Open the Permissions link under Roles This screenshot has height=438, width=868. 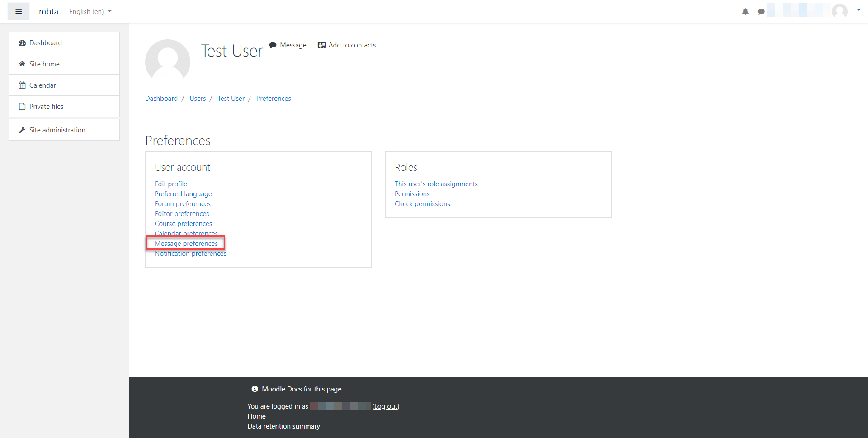point(412,194)
